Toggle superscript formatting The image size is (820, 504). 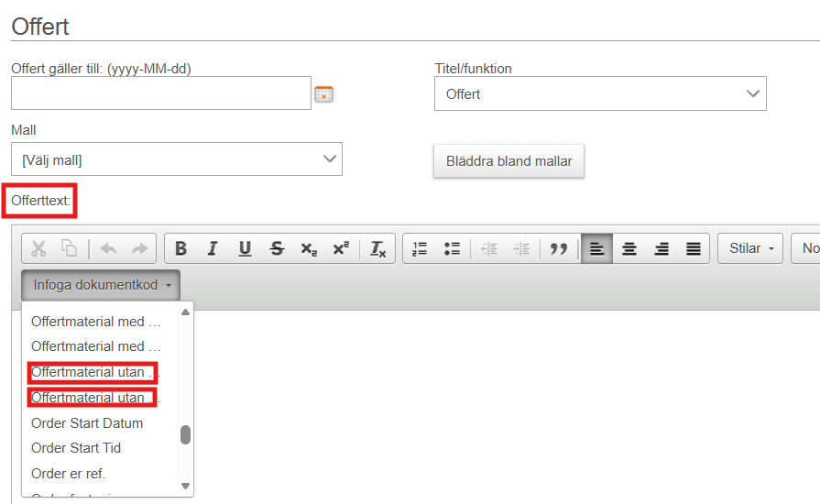341,248
